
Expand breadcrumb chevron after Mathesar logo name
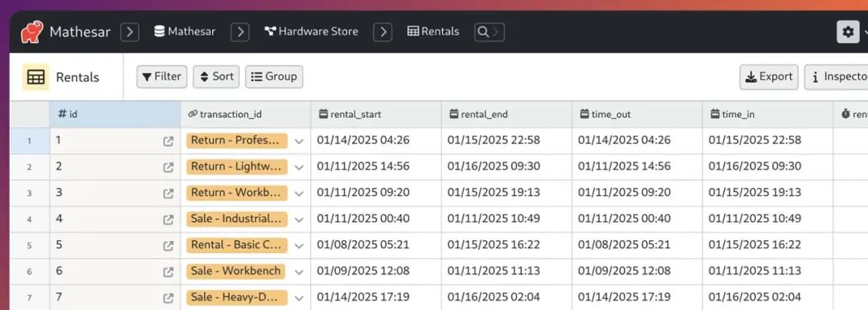[x=129, y=31]
